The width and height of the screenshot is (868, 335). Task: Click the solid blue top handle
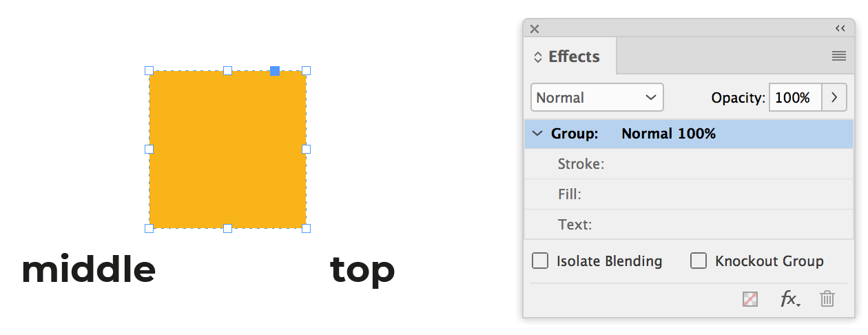275,70
